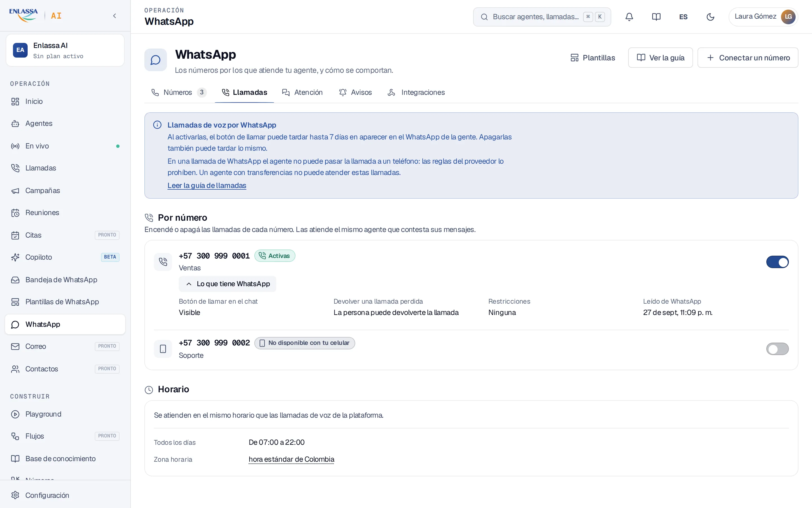The width and height of the screenshot is (812, 508).
Task: Switch to dark mode with moon icon
Action: [x=710, y=17]
